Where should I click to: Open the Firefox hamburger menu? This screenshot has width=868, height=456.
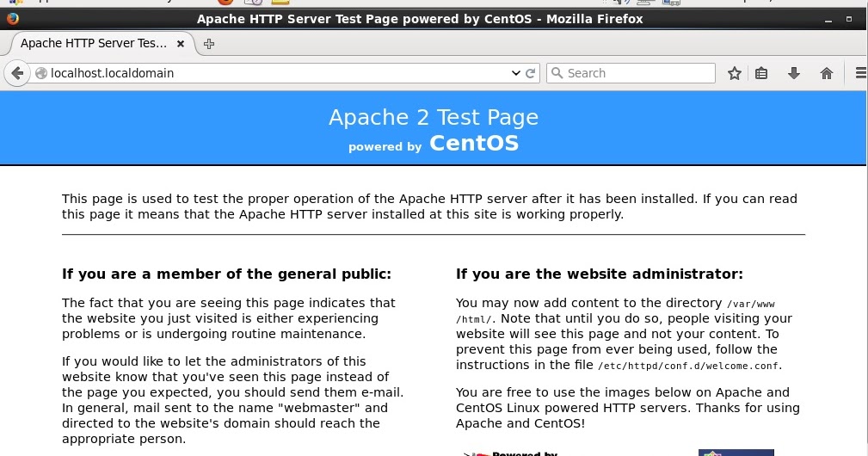tap(861, 73)
